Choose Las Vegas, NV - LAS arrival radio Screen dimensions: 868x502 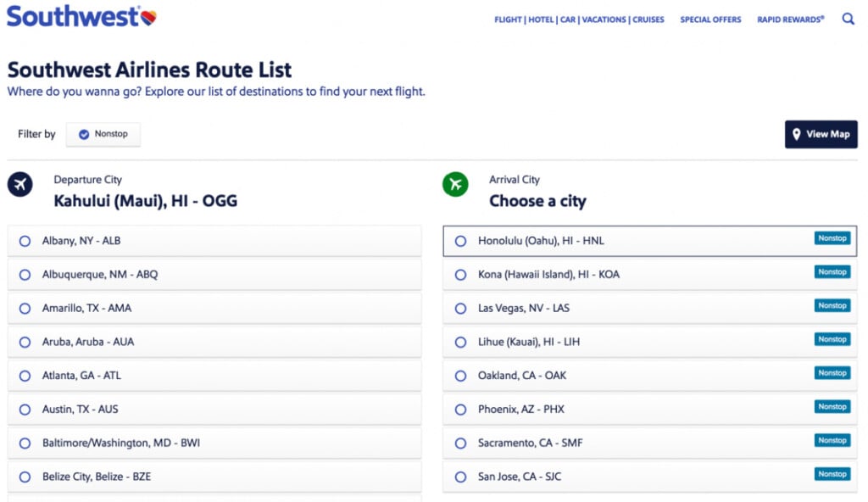(x=460, y=309)
